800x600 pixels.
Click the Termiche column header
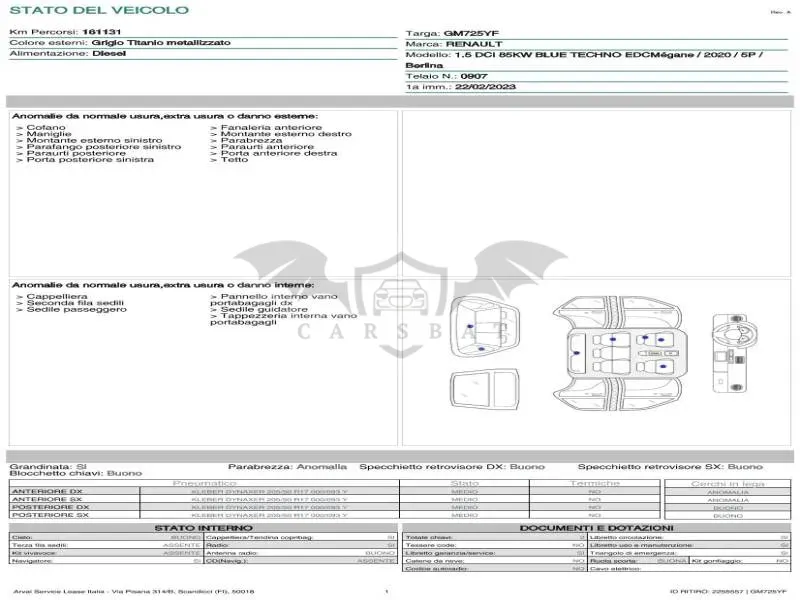[595, 483]
